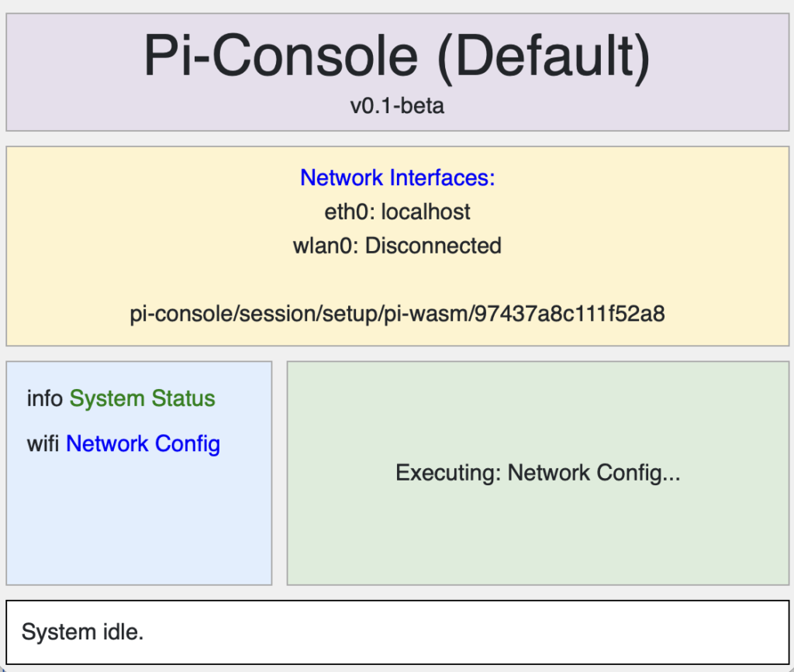Viewport: 794px width, 672px height.
Task: Click the Executing: Network Config message
Action: point(537,473)
